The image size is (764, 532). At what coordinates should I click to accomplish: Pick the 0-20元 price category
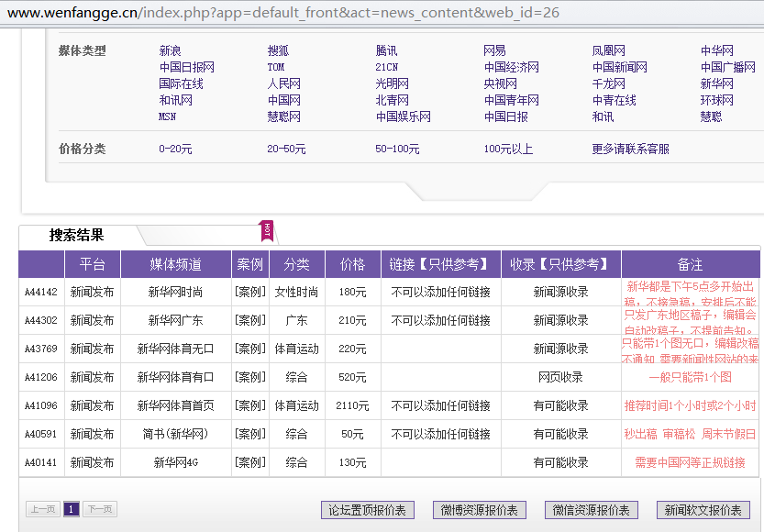point(175,150)
